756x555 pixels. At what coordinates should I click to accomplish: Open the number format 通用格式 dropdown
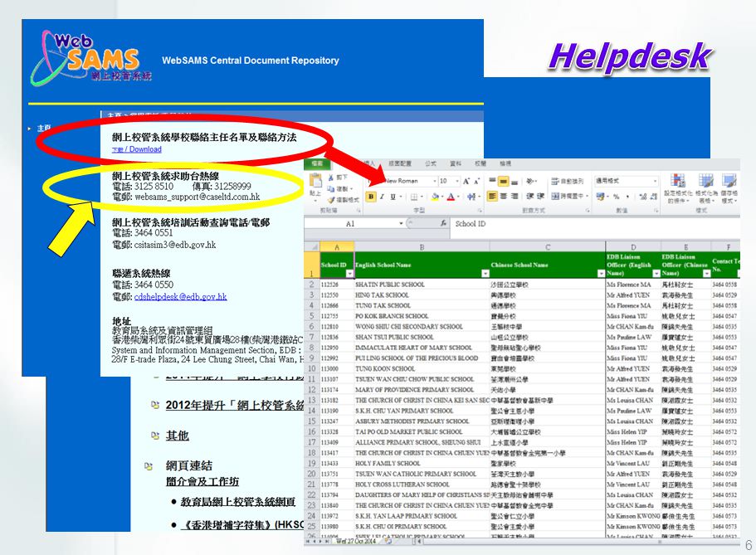(655, 182)
